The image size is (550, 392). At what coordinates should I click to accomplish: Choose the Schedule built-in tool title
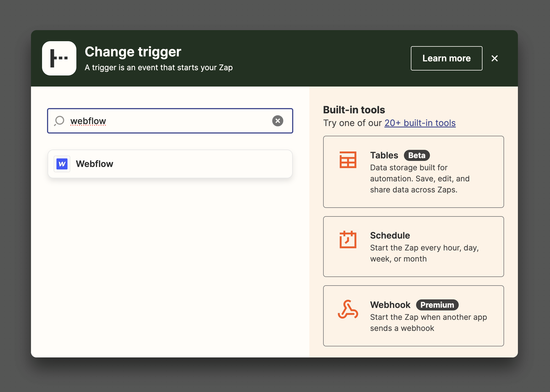click(x=390, y=236)
